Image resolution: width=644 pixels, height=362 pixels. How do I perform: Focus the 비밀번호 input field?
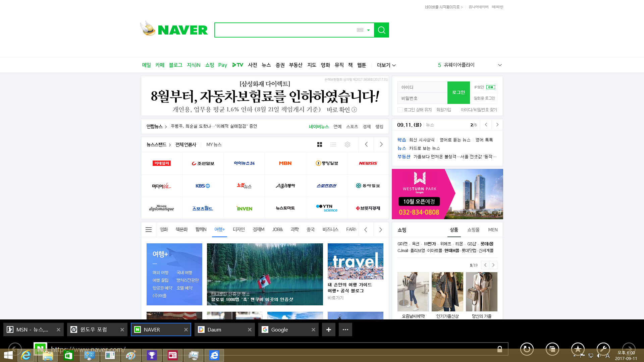pos(422,98)
